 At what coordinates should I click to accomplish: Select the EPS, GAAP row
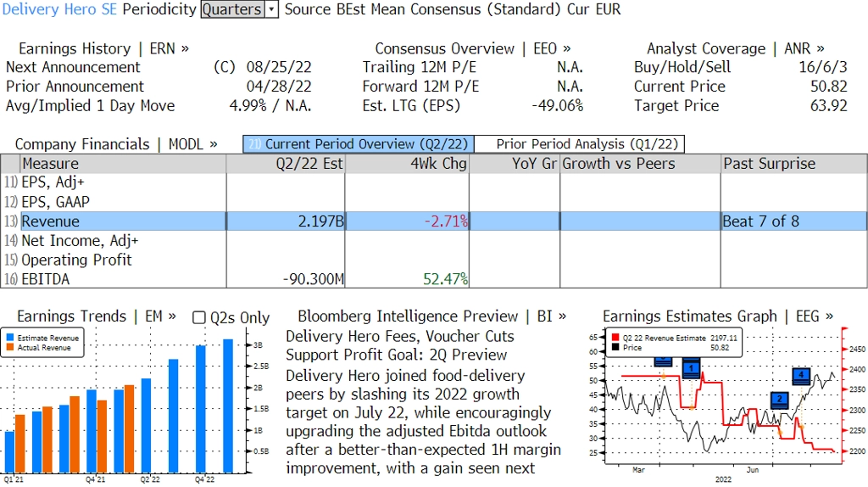point(433,202)
